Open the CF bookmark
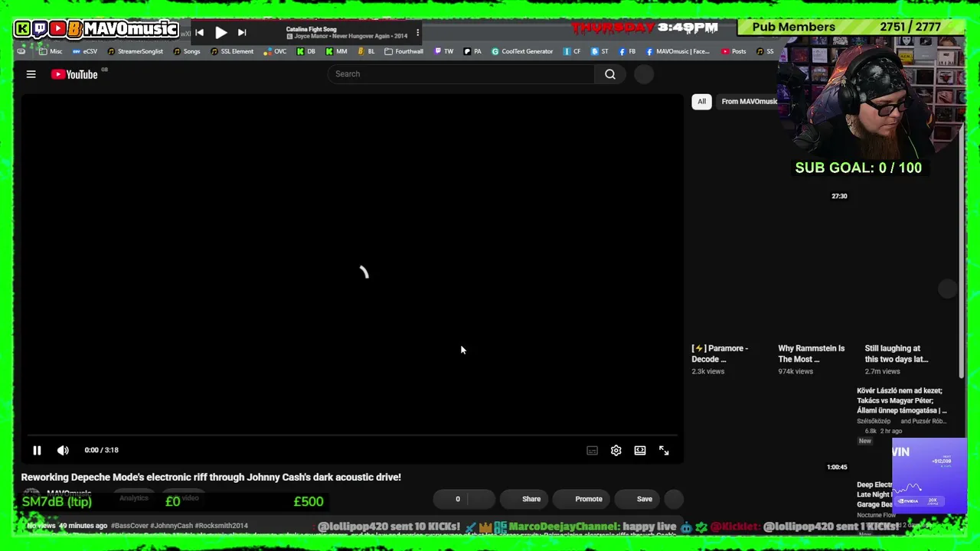The width and height of the screenshot is (980, 551). (572, 51)
